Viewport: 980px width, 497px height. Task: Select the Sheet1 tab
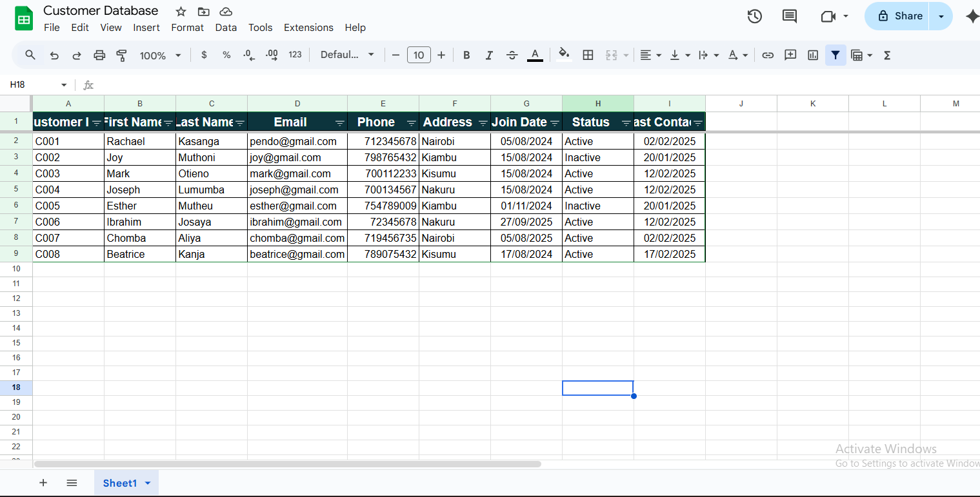pos(120,482)
